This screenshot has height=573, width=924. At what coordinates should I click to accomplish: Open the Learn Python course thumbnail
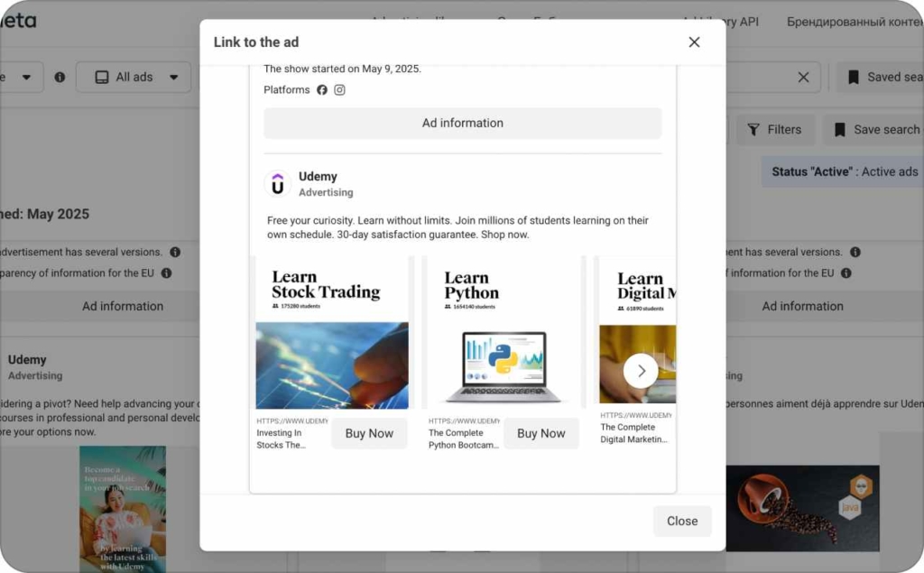pos(504,333)
